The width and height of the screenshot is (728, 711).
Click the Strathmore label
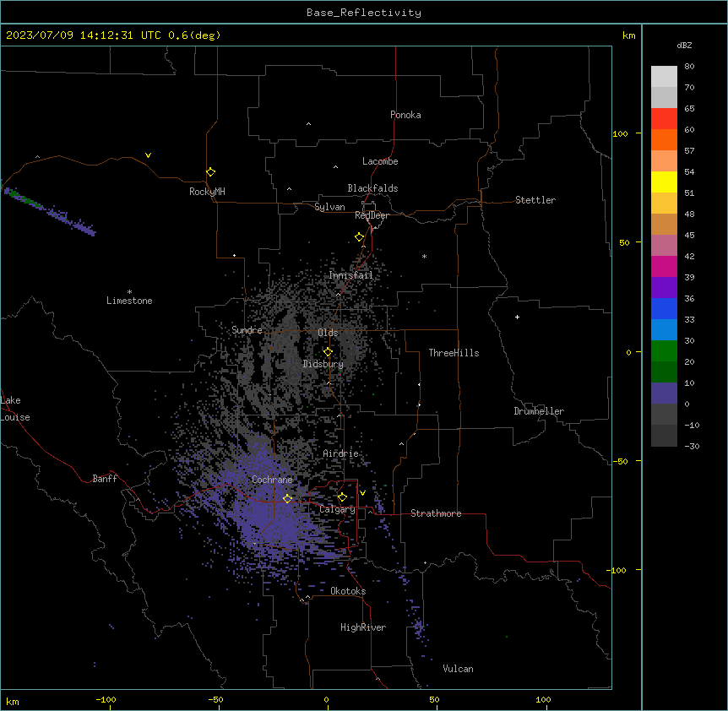pyautogui.click(x=436, y=513)
